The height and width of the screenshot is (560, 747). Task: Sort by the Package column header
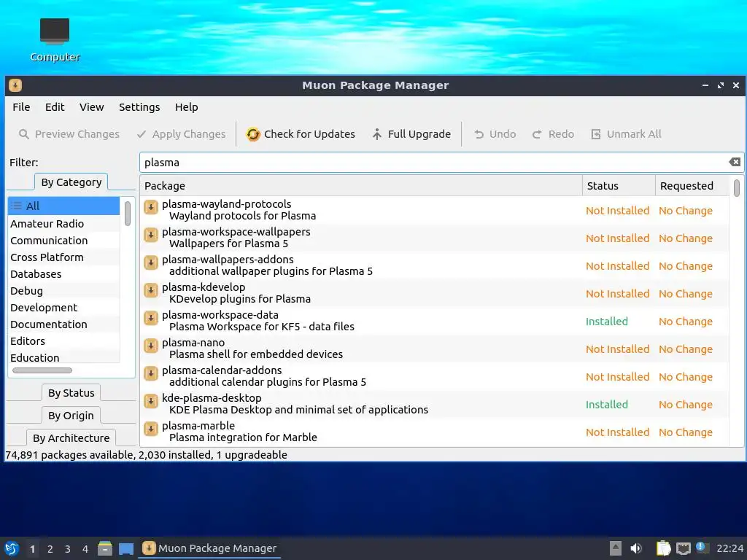click(360, 186)
